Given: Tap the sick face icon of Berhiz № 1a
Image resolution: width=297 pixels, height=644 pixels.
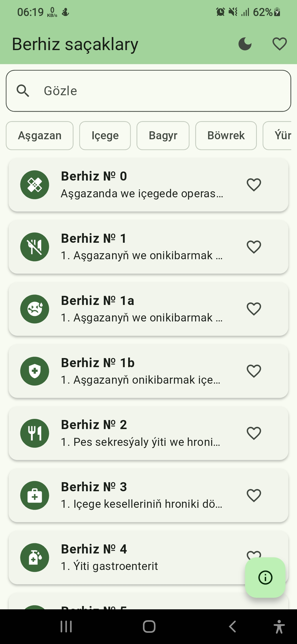Looking at the screenshot, I should tap(35, 309).
